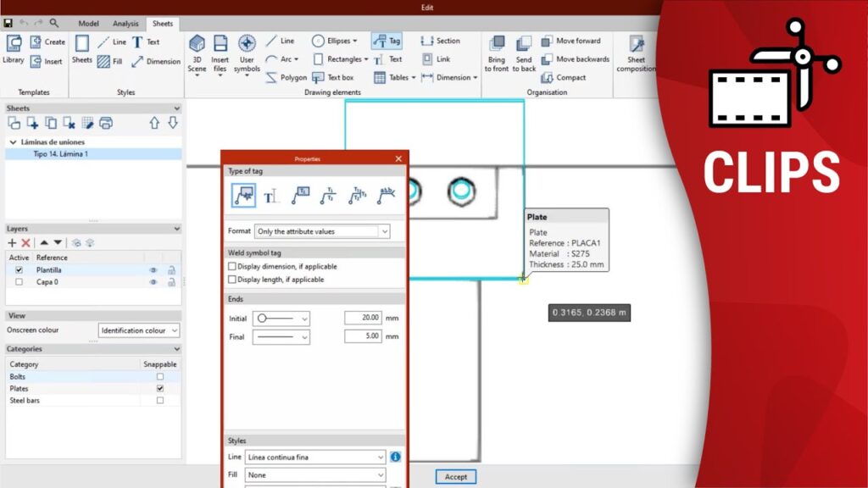Enable Display dimension, if applicable checkbox
The image size is (868, 488).
pyautogui.click(x=232, y=266)
